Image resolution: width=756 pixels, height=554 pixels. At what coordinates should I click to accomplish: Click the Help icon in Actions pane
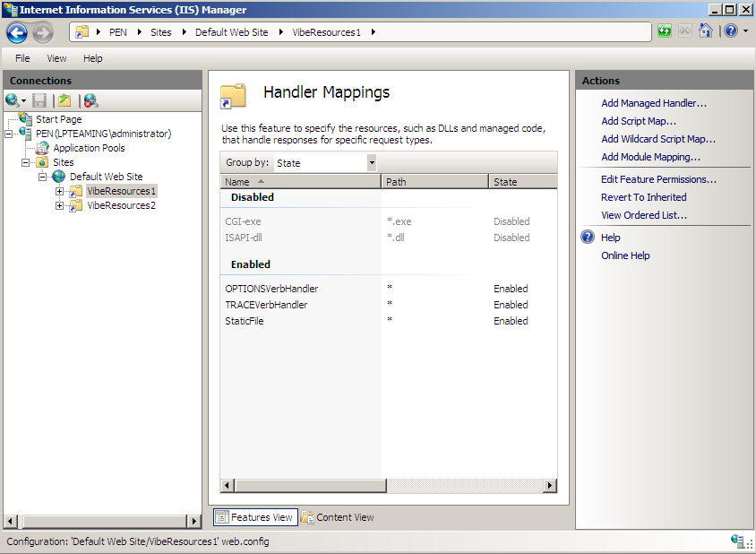pyautogui.click(x=588, y=237)
